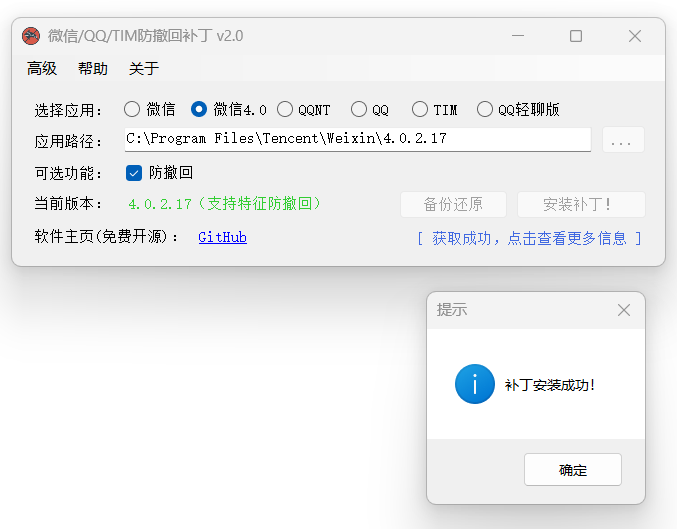The image size is (677, 529).
Task: Minimize the main patch window
Action: [518, 36]
